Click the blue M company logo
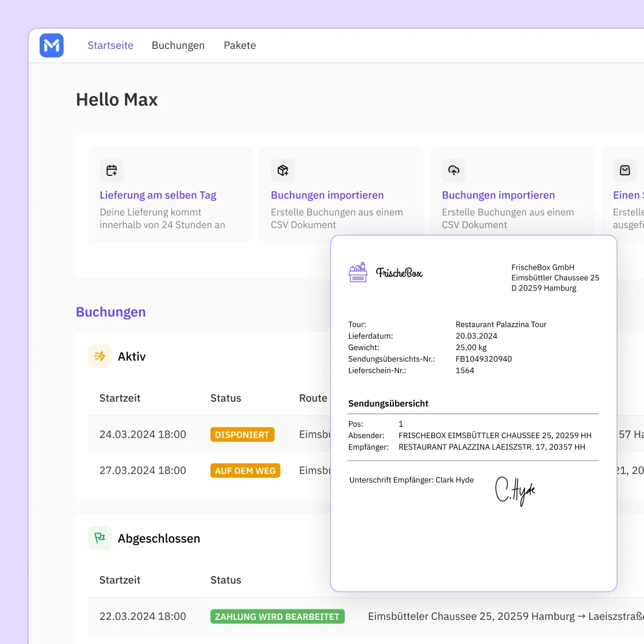 click(51, 45)
